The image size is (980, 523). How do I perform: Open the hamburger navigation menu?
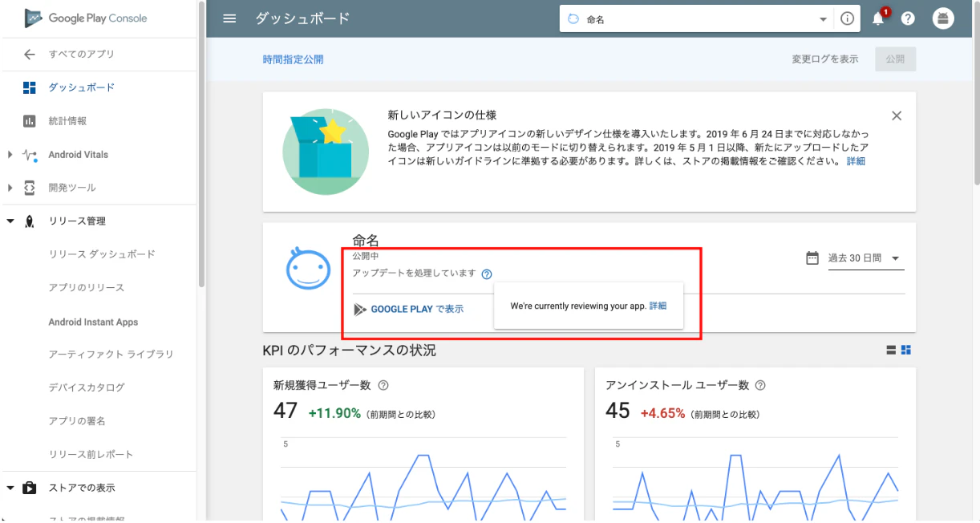229,18
